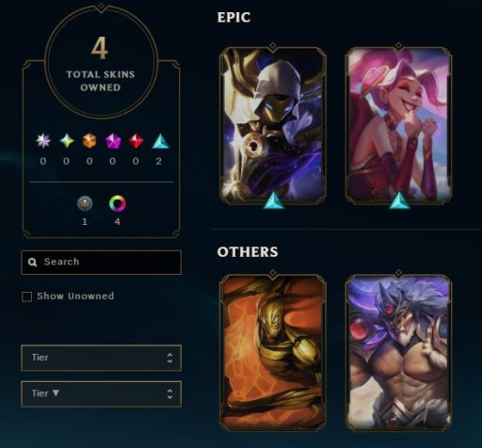482x448 pixels.
Task: Click the red Legendary tier gem icon
Action: (136, 141)
